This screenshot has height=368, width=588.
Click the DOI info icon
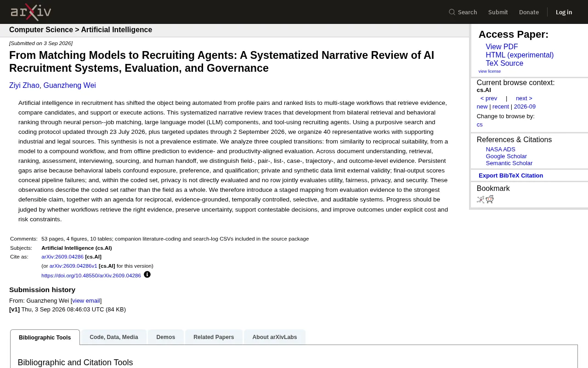(147, 275)
